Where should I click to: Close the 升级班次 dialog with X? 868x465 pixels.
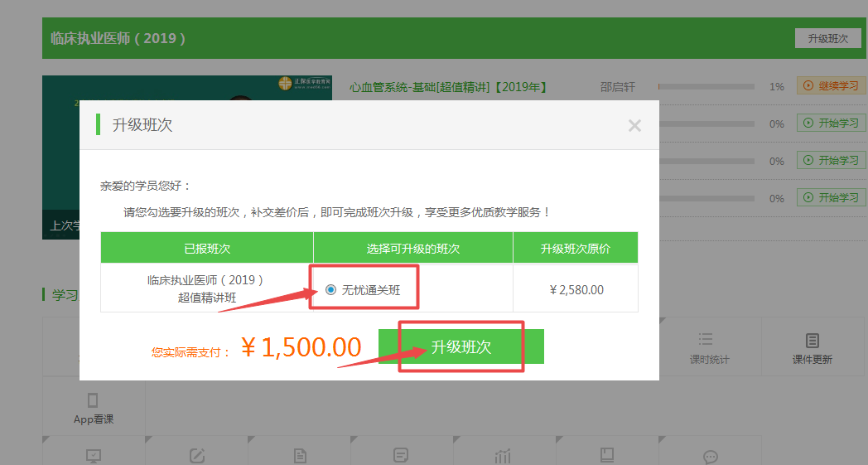[x=634, y=126]
